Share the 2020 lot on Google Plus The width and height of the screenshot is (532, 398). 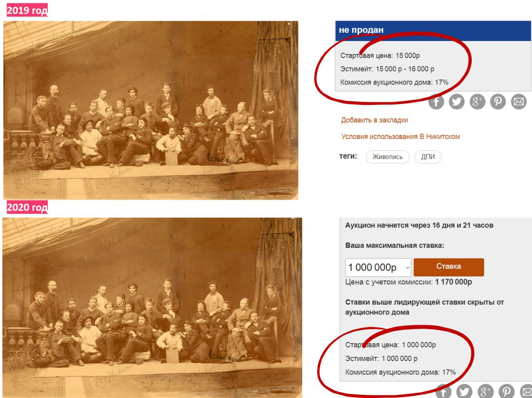(485, 391)
